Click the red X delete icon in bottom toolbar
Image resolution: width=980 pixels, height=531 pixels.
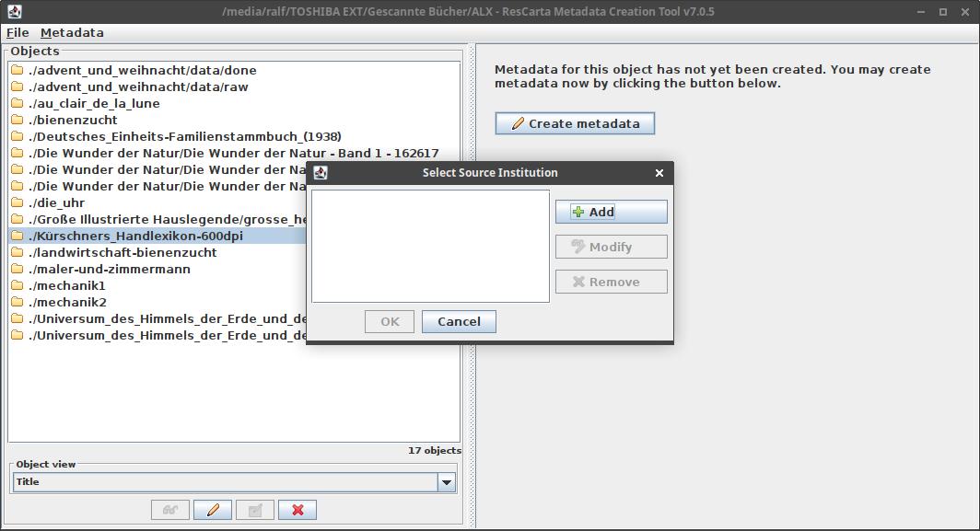pyautogui.click(x=297, y=510)
